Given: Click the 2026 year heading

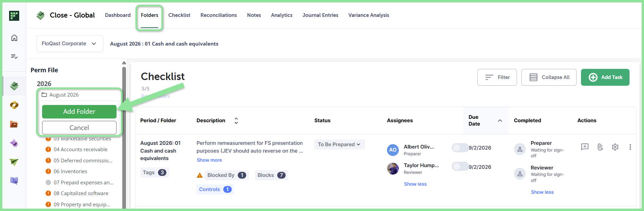Looking at the screenshot, I should 44,84.
